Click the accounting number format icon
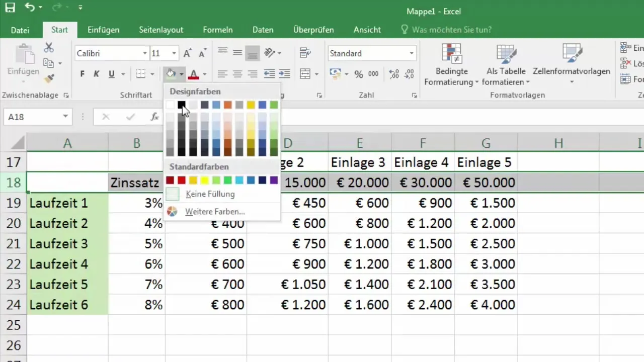 (x=335, y=74)
